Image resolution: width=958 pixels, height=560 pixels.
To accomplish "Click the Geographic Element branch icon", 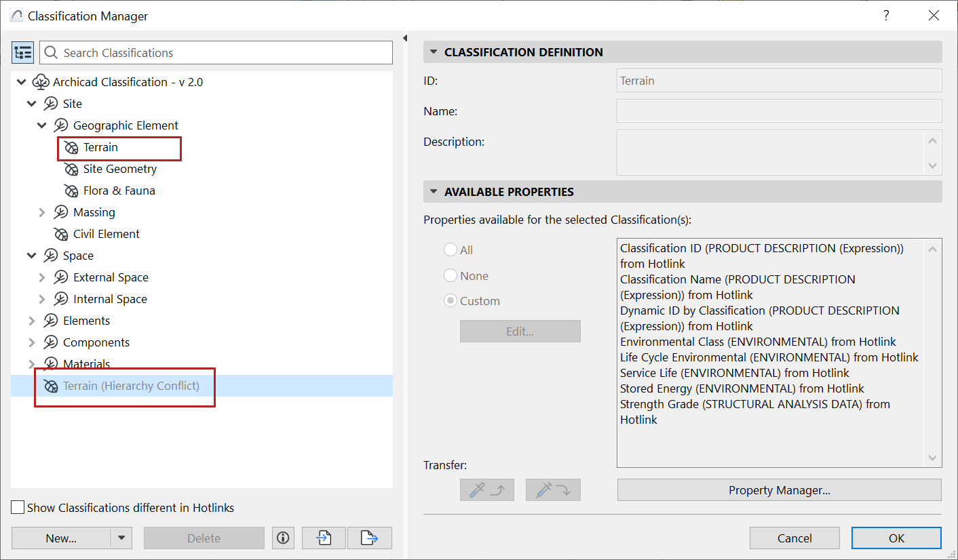I will (61, 125).
